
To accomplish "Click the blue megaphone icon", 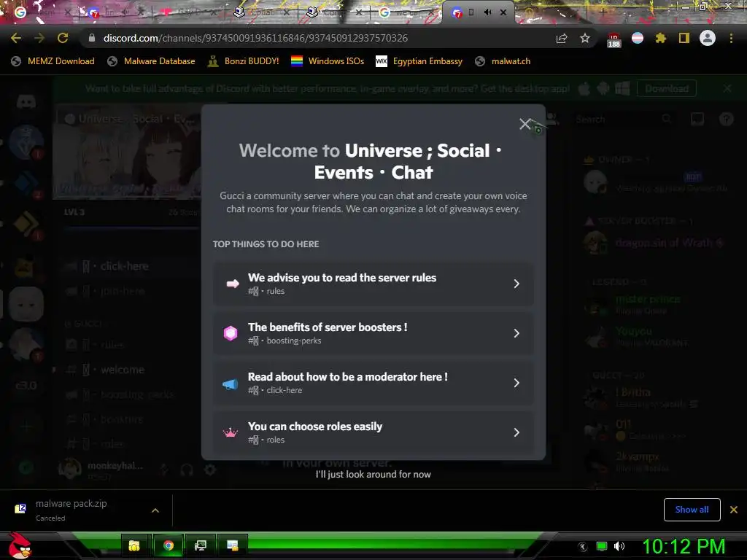I will click(x=231, y=384).
